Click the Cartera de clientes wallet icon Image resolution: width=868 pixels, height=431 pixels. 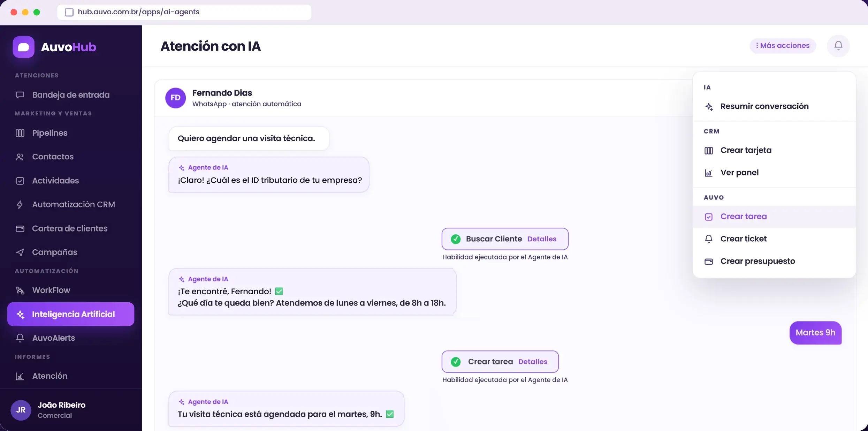(x=20, y=229)
